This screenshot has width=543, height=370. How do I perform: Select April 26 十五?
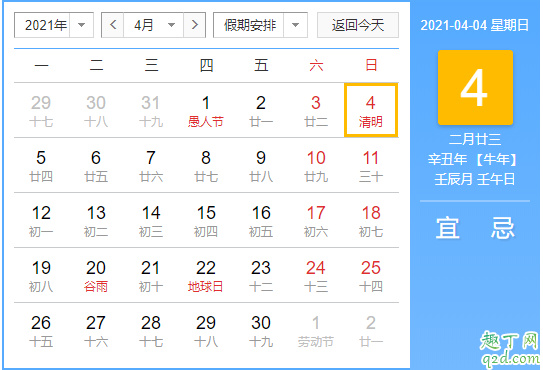[x=41, y=331]
